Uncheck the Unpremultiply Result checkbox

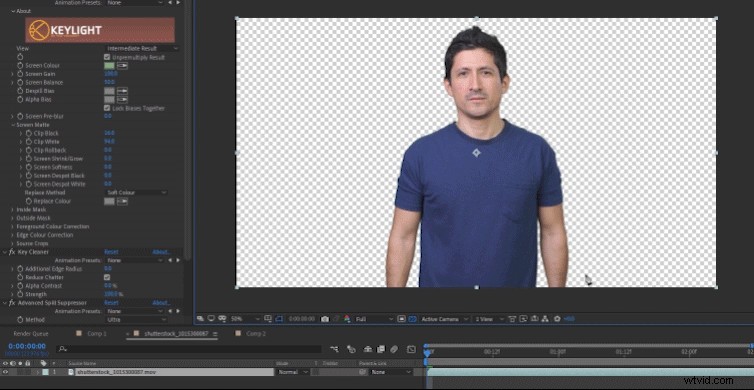coord(107,57)
